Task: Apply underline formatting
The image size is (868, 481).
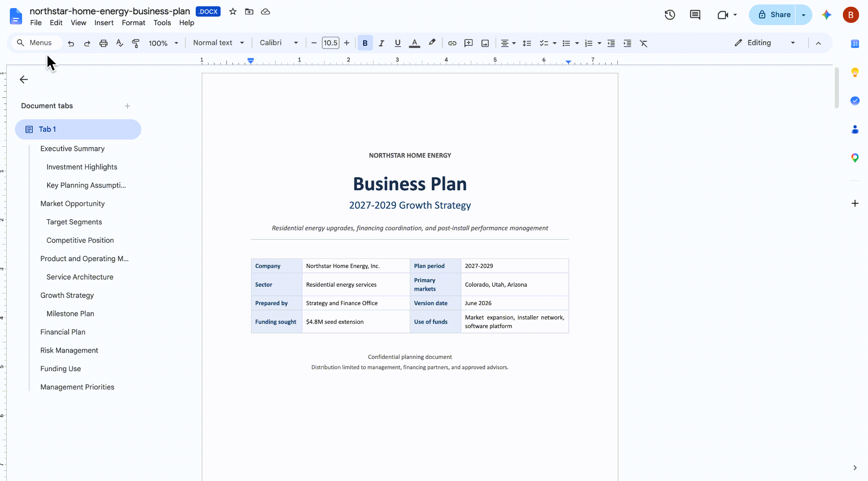Action: click(398, 43)
